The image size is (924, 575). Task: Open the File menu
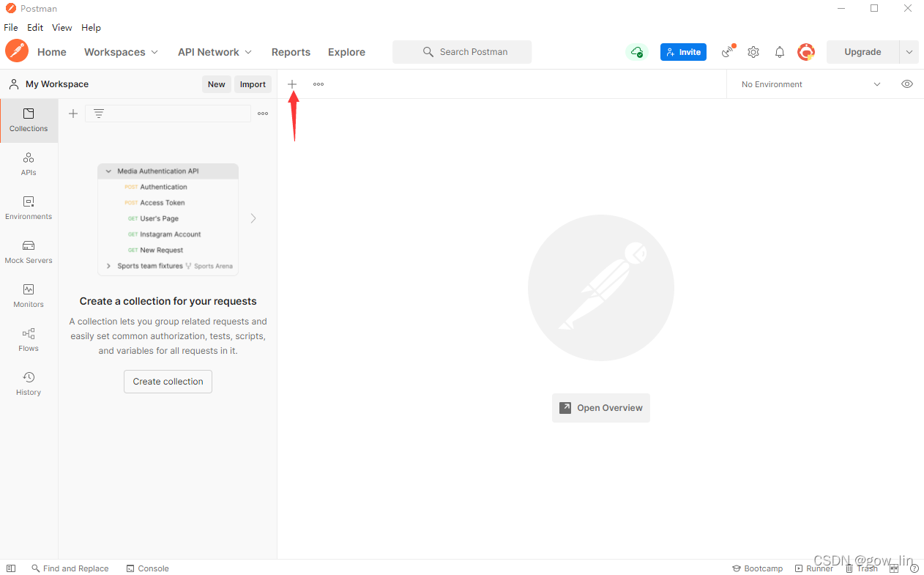11,28
